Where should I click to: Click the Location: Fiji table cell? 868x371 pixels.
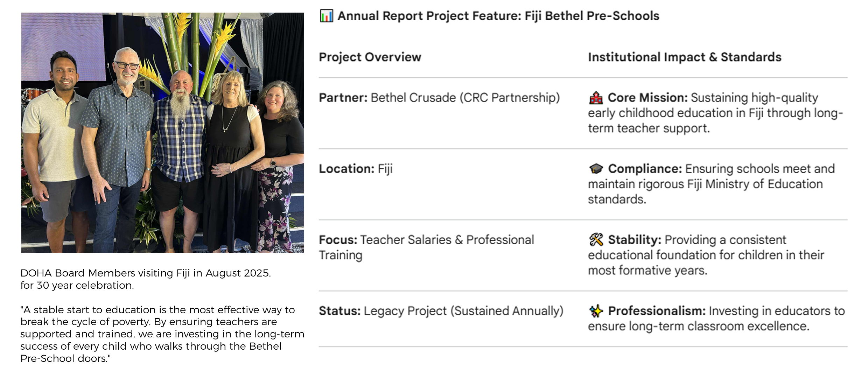coord(356,169)
